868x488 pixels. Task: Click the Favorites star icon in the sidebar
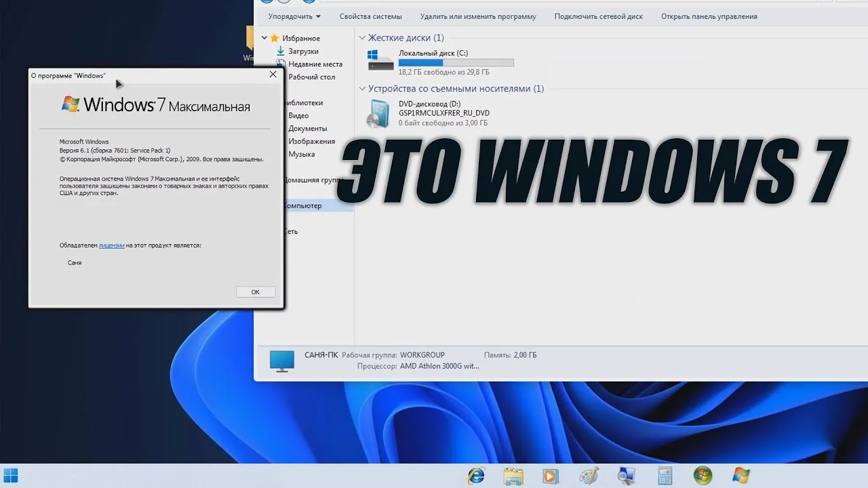coord(275,38)
